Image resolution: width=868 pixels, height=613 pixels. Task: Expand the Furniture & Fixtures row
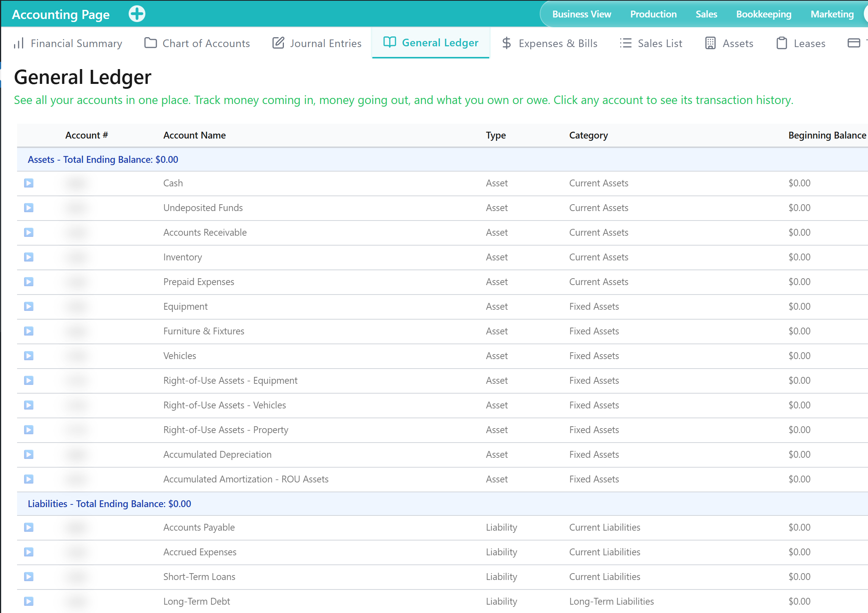tap(29, 331)
